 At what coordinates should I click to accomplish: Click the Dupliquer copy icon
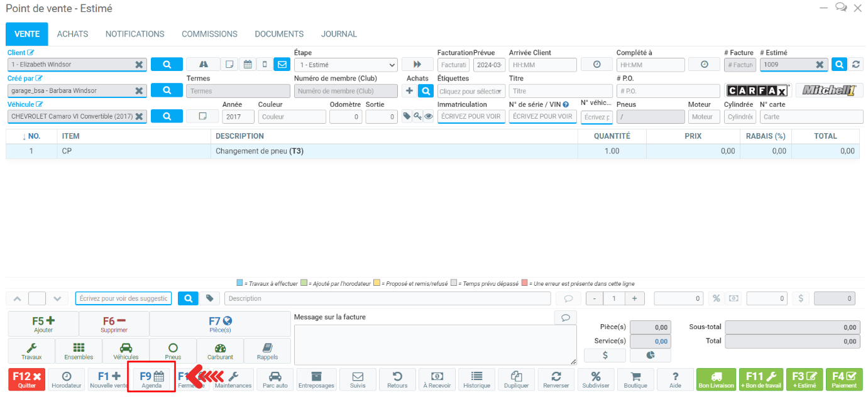517,379
